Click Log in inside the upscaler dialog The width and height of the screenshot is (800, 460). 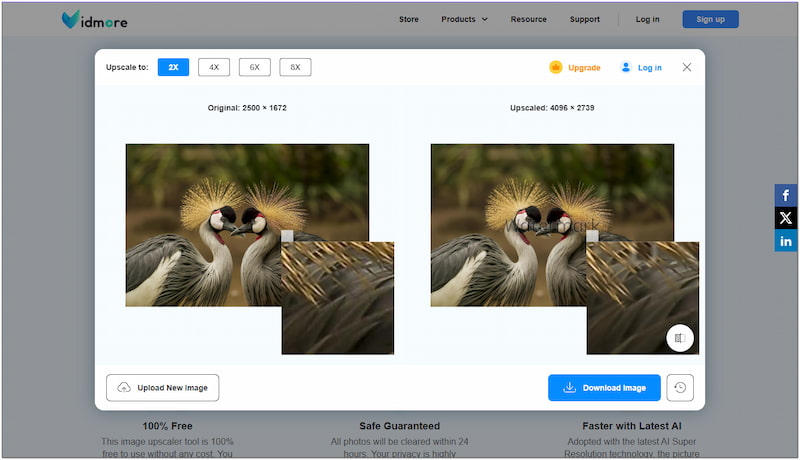click(649, 68)
